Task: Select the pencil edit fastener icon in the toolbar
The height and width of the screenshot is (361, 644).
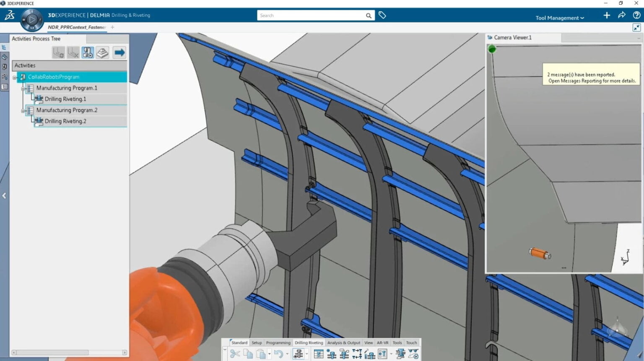Action: [370, 354]
